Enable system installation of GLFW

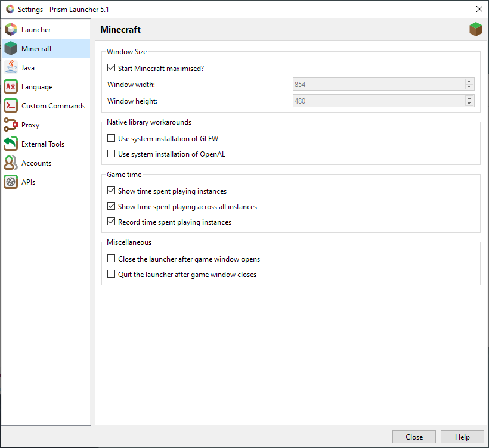[111, 138]
